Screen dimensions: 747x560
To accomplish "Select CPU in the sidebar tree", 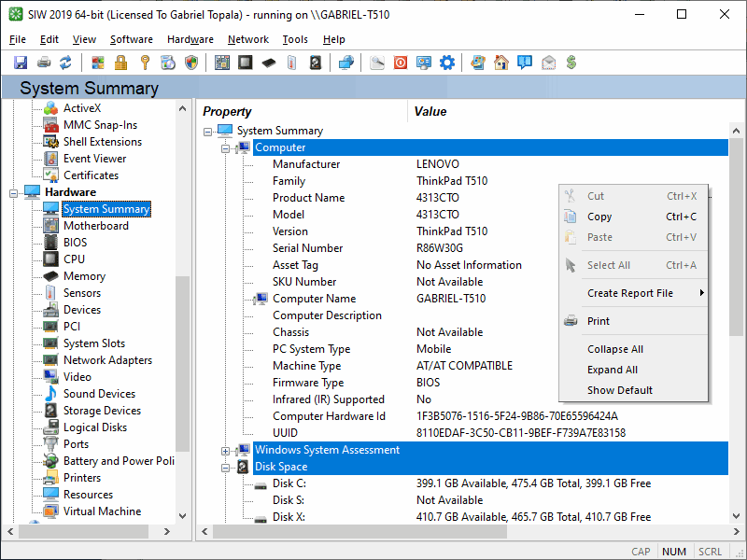I will tap(74, 259).
